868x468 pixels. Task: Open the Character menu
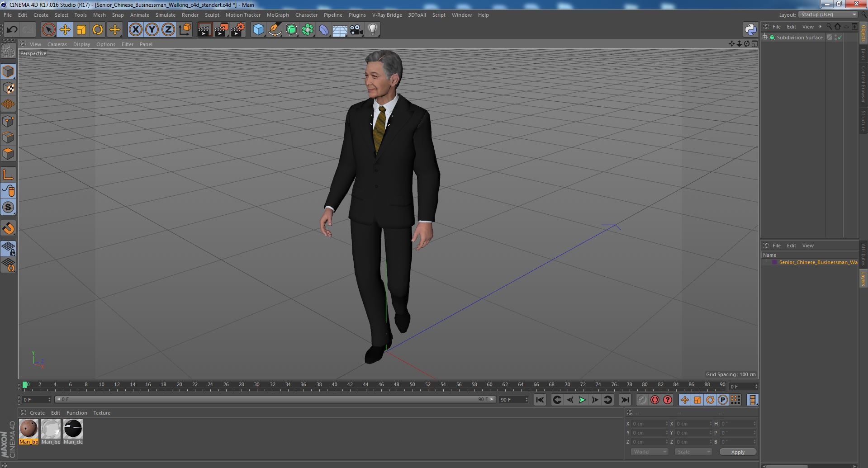click(306, 15)
